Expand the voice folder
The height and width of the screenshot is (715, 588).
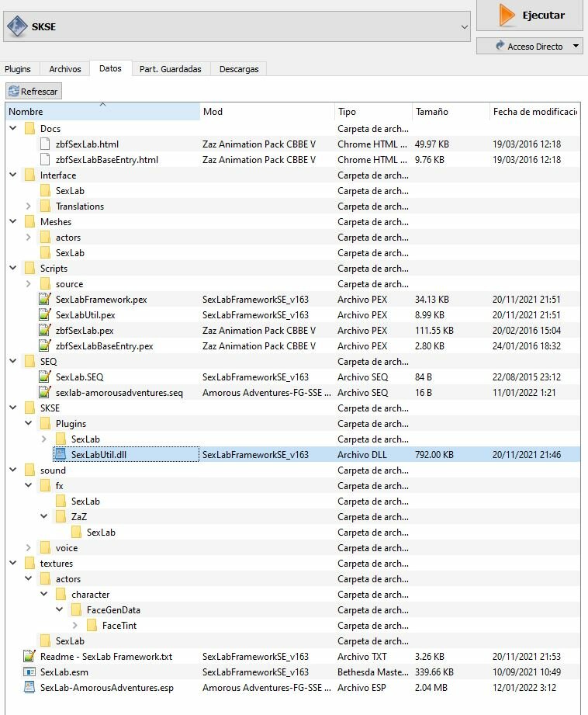pyautogui.click(x=28, y=547)
